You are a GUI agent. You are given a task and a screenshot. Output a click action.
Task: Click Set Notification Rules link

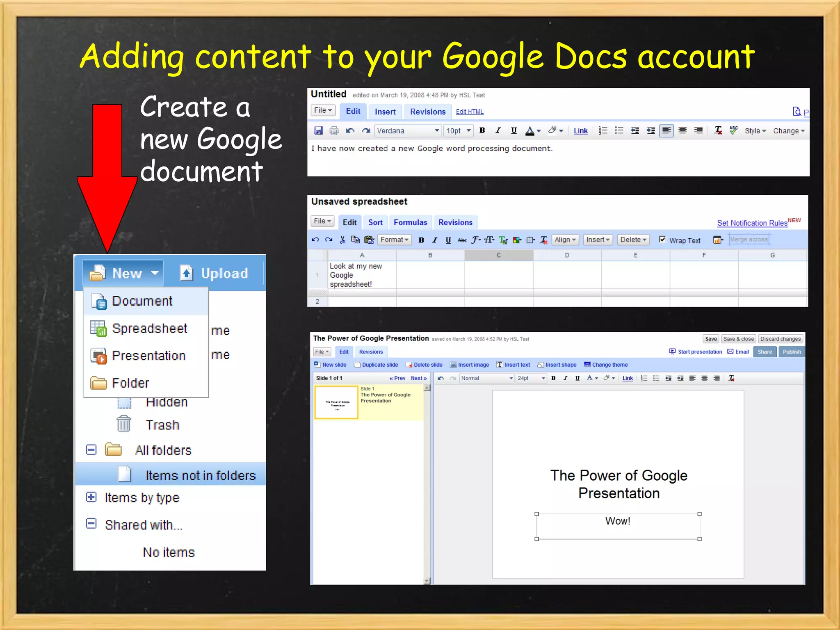(x=752, y=223)
